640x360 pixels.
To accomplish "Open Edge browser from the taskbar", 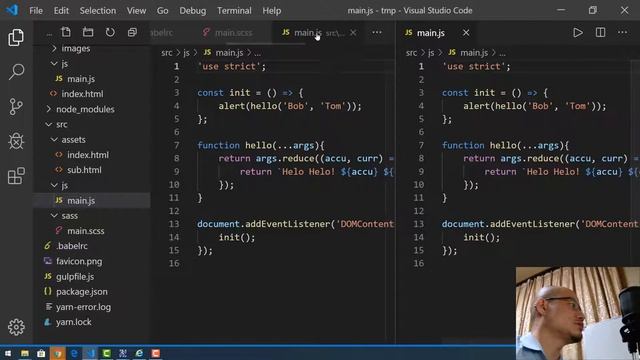I will point(74,353).
